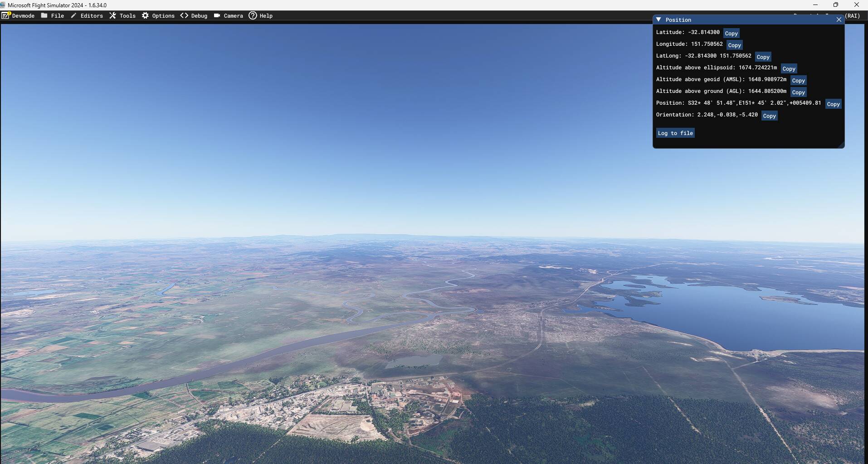Click the Options gear icon

click(x=145, y=15)
